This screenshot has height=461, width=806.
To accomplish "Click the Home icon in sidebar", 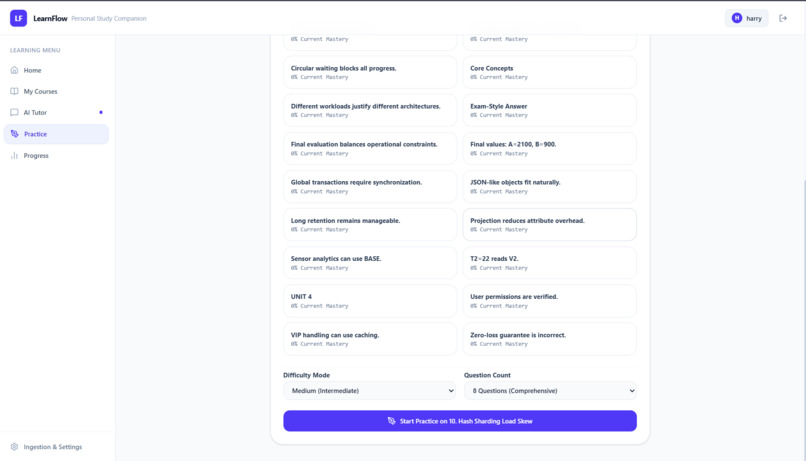I will (x=14, y=70).
